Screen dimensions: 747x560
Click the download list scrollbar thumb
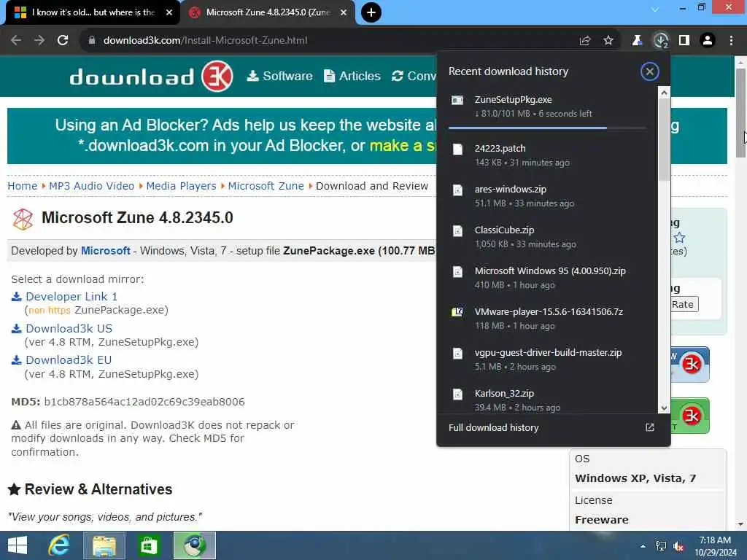[664, 141]
